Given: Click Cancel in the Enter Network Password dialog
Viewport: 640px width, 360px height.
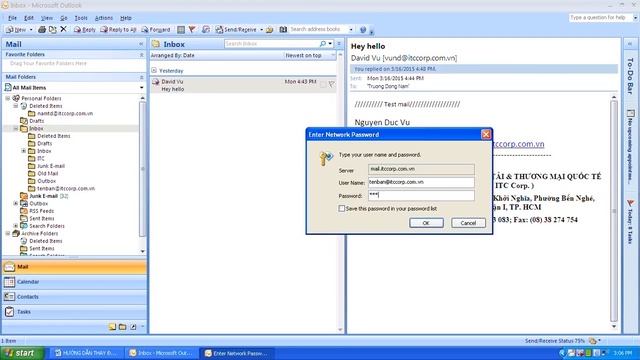Looking at the screenshot, I should point(468,223).
